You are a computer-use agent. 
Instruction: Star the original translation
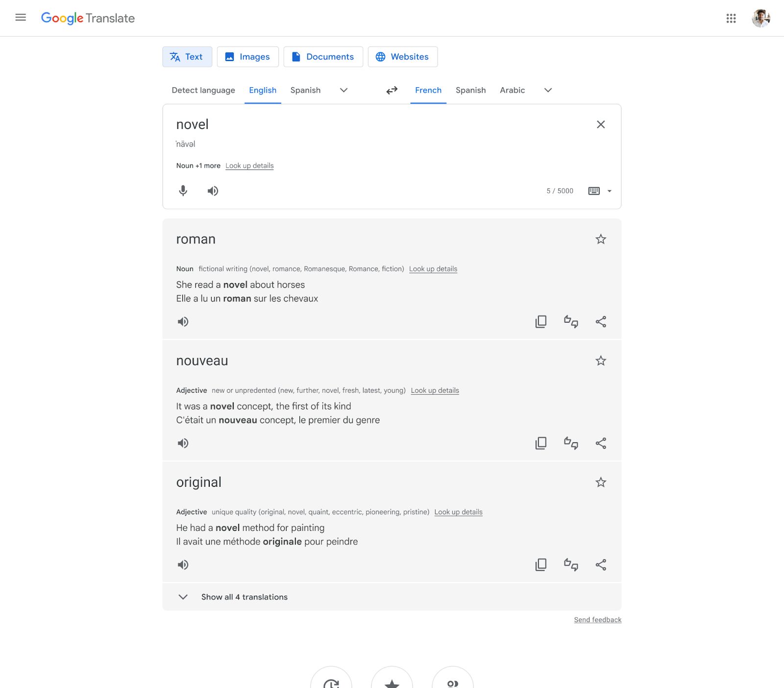click(x=601, y=482)
